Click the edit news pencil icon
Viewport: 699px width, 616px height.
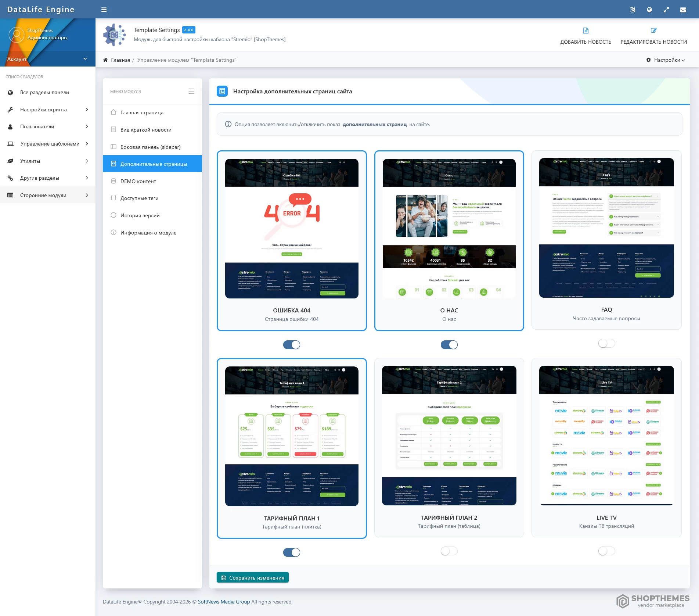point(653,31)
